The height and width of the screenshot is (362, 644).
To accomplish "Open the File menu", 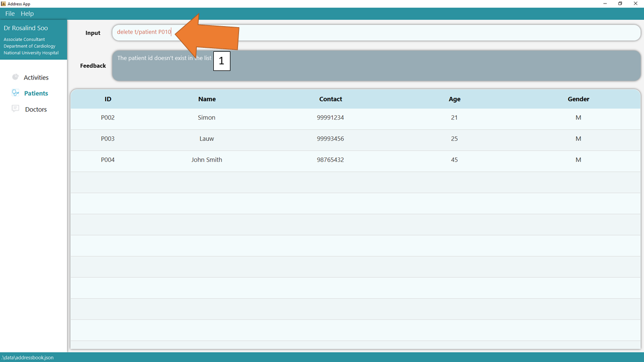I will click(10, 14).
